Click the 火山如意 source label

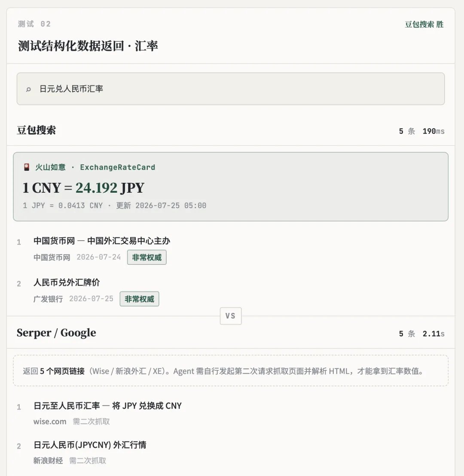point(50,167)
